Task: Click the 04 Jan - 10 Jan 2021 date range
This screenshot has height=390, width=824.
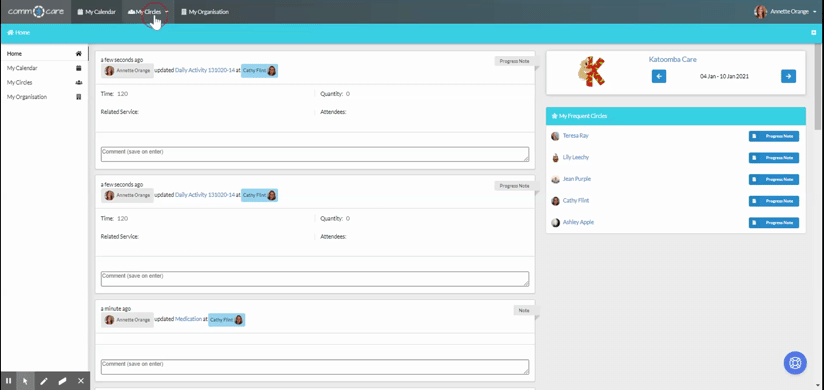Action: coord(724,76)
